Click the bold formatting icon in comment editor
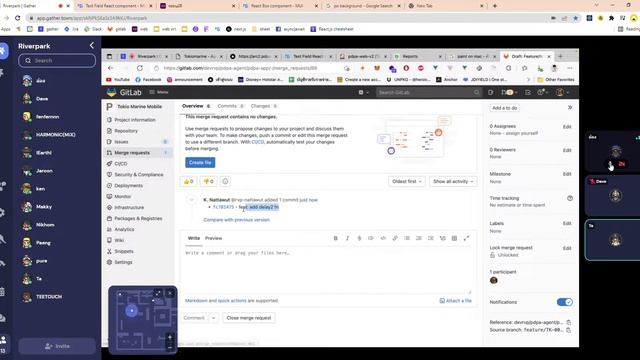Image resolution: width=640 pixels, height=360 pixels. (x=336, y=238)
